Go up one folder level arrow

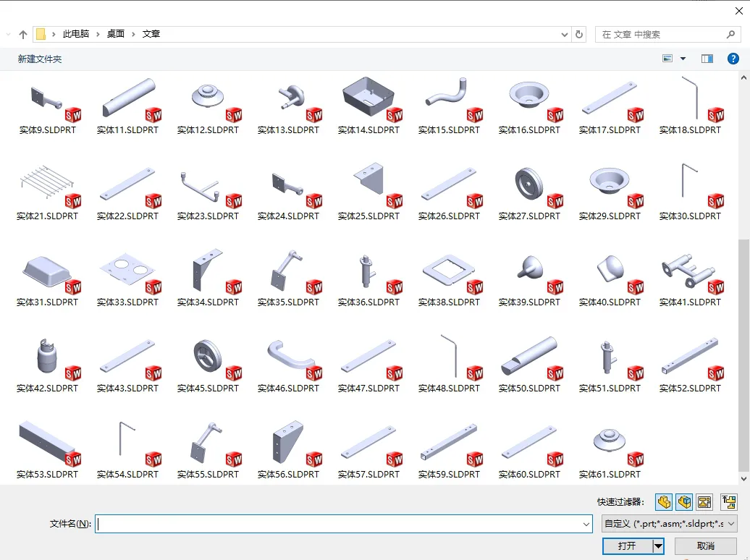tap(23, 34)
